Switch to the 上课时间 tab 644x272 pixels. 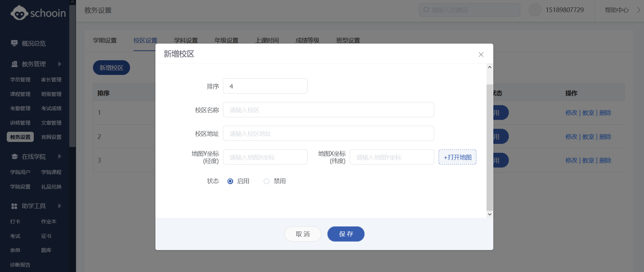[267, 41]
